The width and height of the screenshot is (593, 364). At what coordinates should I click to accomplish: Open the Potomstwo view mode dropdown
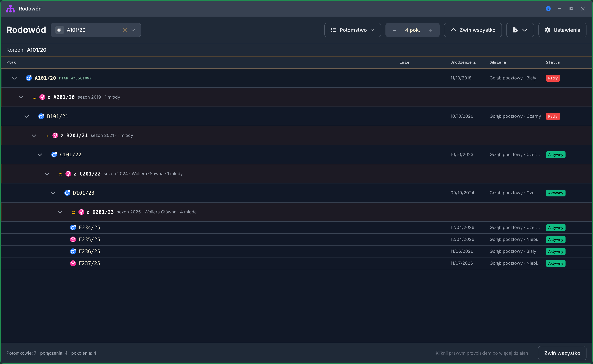tap(352, 30)
